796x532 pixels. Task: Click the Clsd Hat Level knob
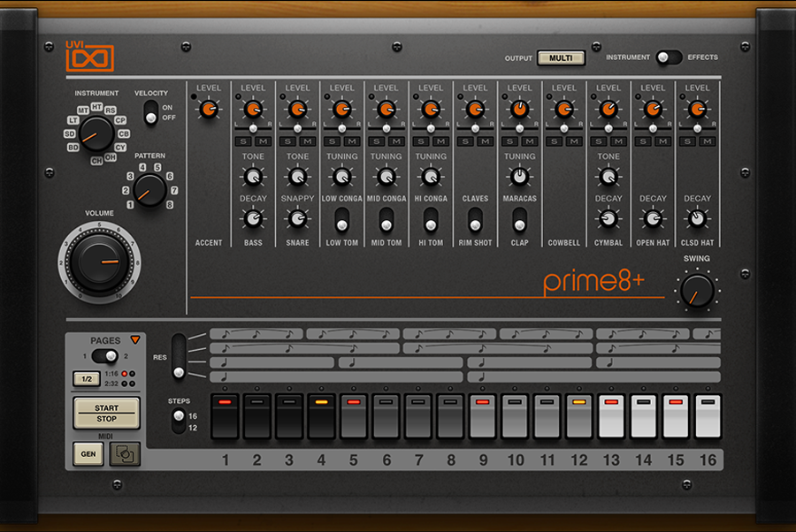(x=697, y=109)
